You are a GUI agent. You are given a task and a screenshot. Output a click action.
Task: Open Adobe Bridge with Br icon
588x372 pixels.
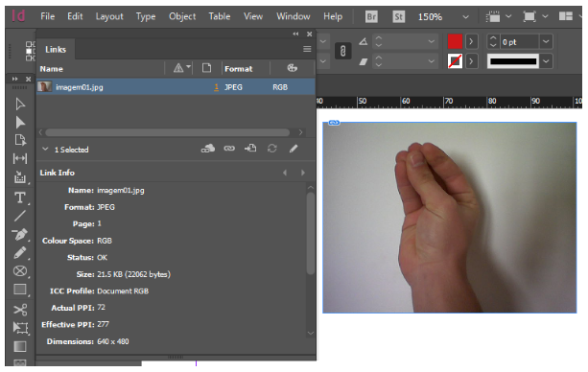[371, 17]
